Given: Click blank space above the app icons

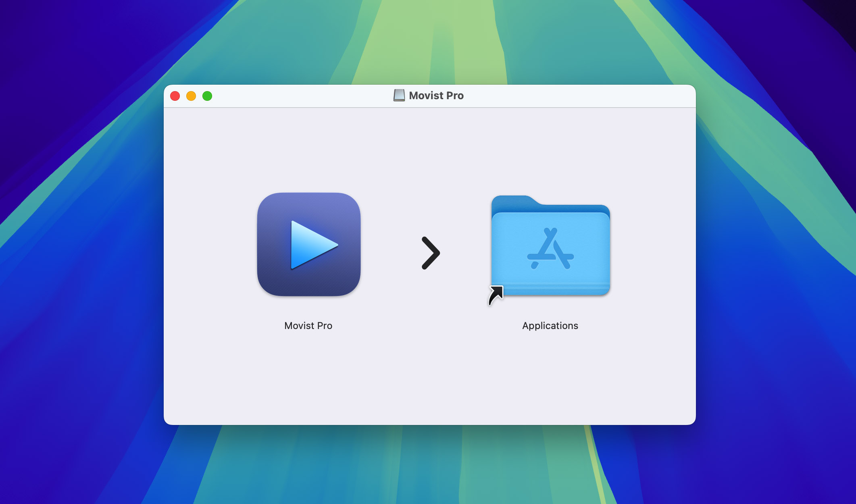Looking at the screenshot, I should [x=429, y=149].
